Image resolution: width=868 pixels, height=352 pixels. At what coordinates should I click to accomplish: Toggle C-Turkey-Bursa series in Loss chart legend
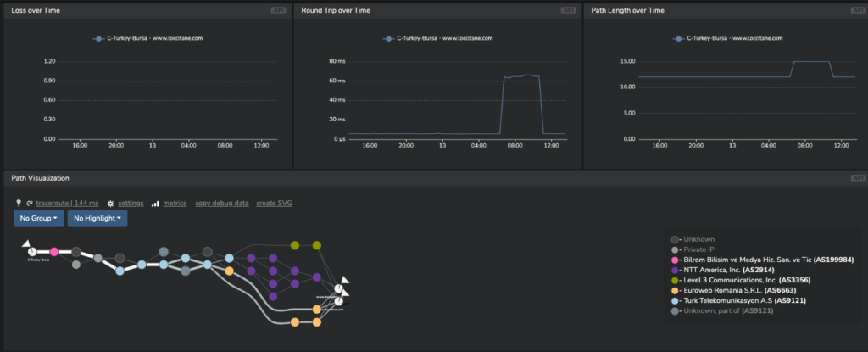click(147, 39)
